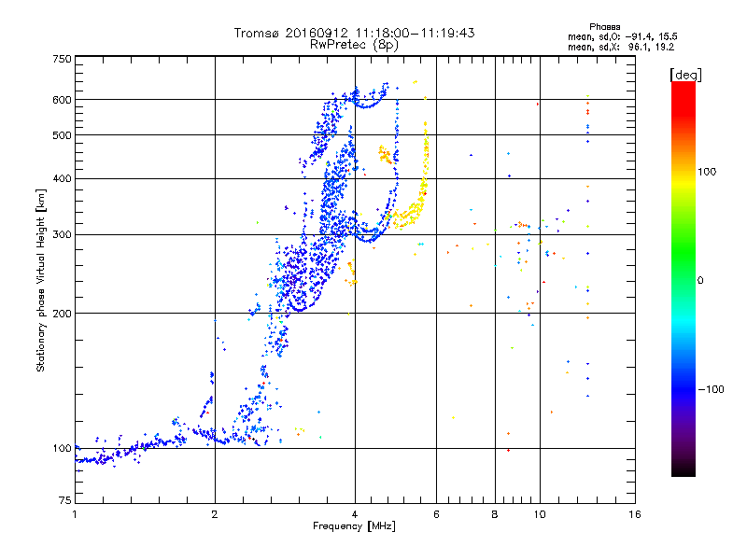This screenshot has width=747, height=560.
Task: Click the y-axis tick label '400'
Action: [62, 179]
